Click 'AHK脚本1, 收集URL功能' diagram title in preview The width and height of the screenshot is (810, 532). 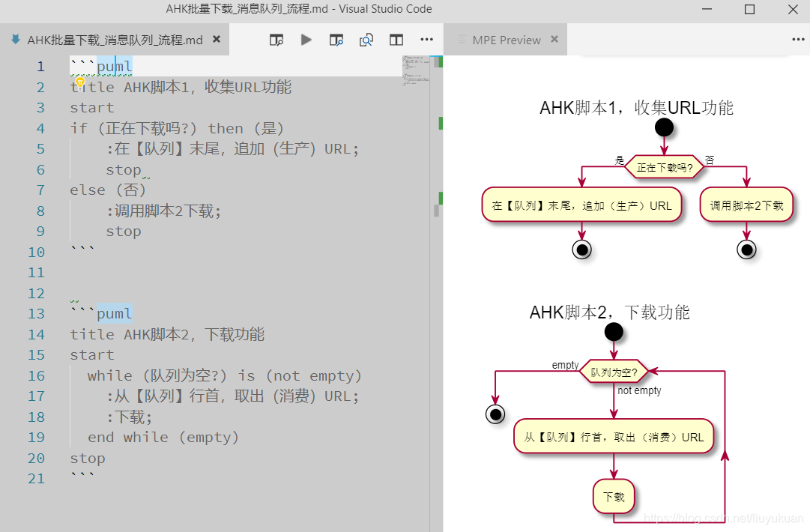636,107
